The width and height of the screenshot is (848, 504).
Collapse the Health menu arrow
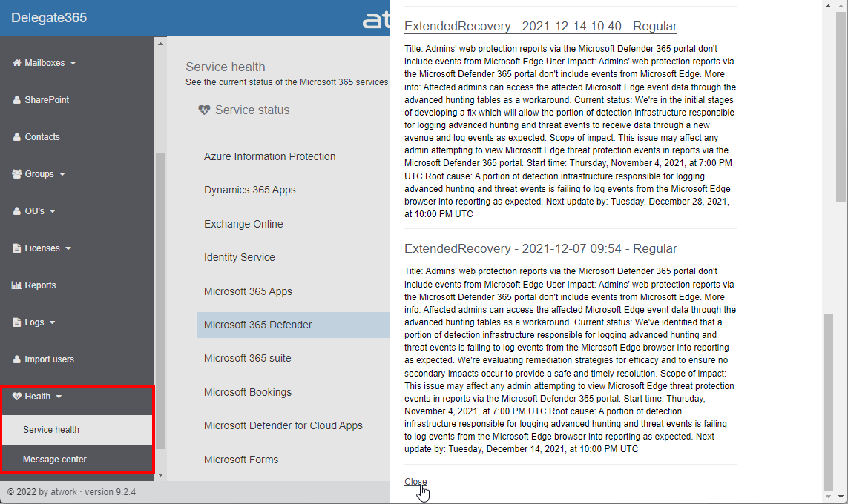click(x=59, y=397)
